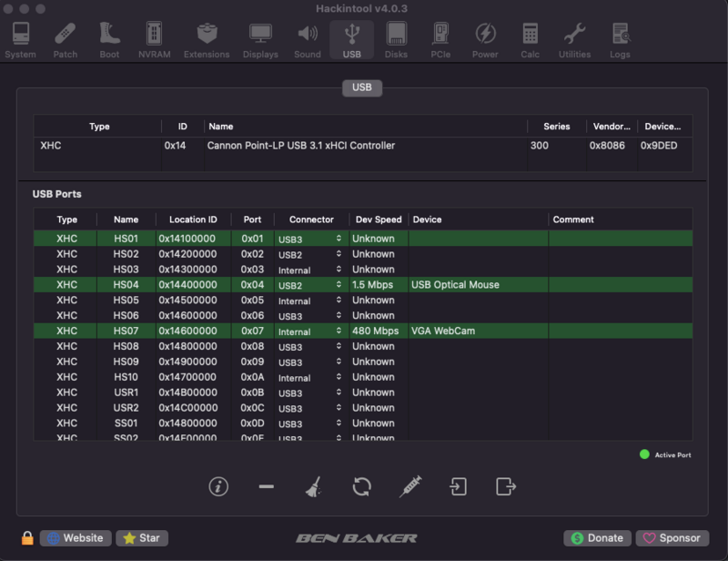Switch to the PCIe toolbar tab
The width and height of the screenshot is (728, 561).
pos(440,41)
